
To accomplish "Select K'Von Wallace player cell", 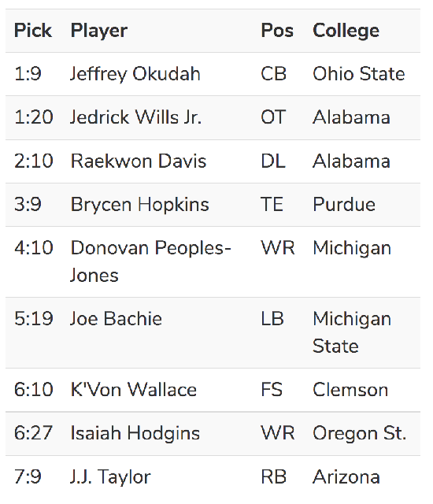I will 134,390.
